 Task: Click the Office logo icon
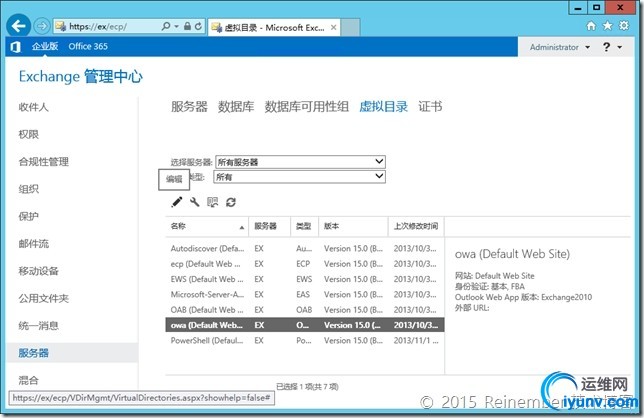[15, 47]
